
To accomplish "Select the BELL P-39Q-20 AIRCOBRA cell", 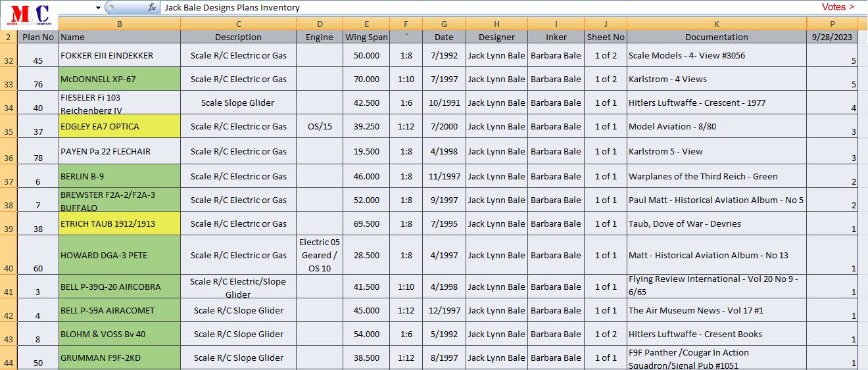I will click(120, 287).
